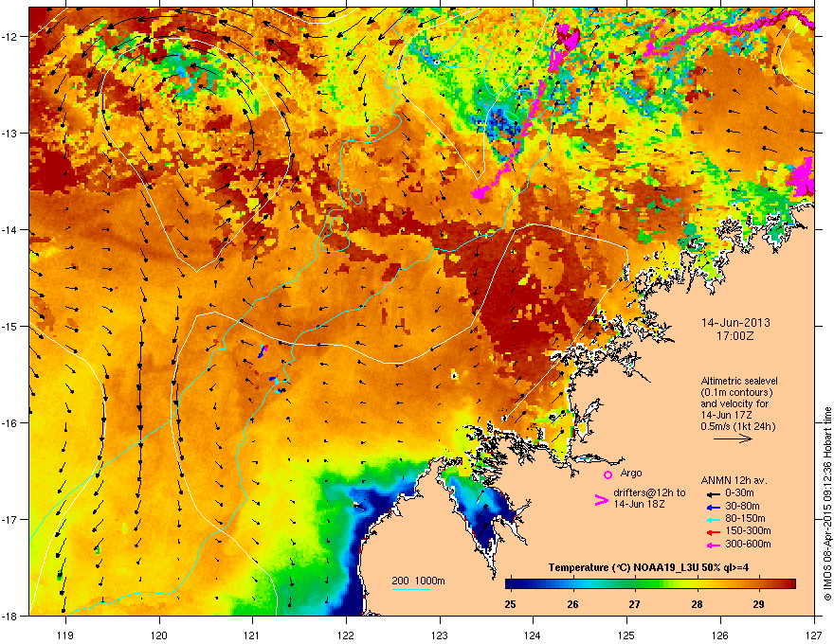Click the '0-30m' depth label
This screenshot has width=834, height=644.
739,493
